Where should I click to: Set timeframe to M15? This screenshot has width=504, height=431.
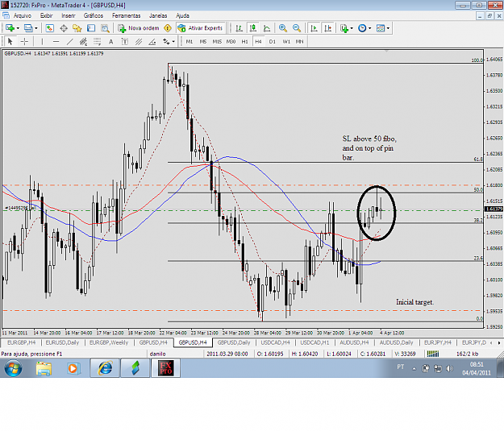217,41
